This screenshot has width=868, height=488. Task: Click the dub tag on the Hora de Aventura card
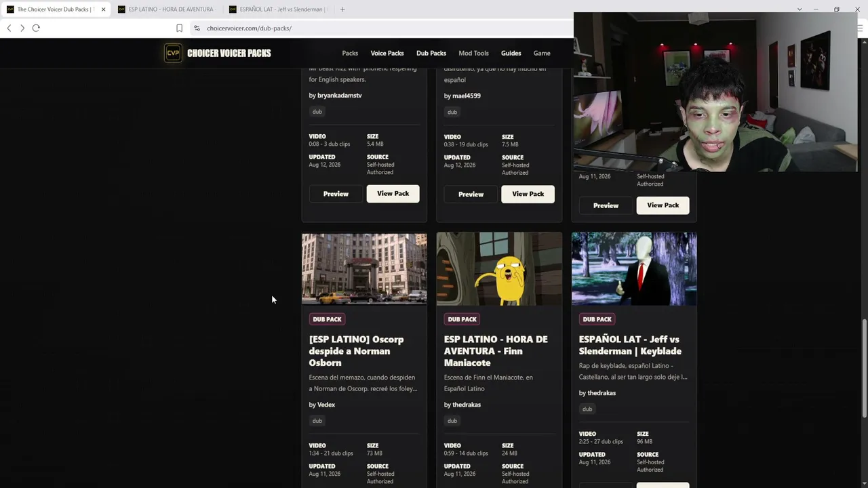(x=452, y=421)
